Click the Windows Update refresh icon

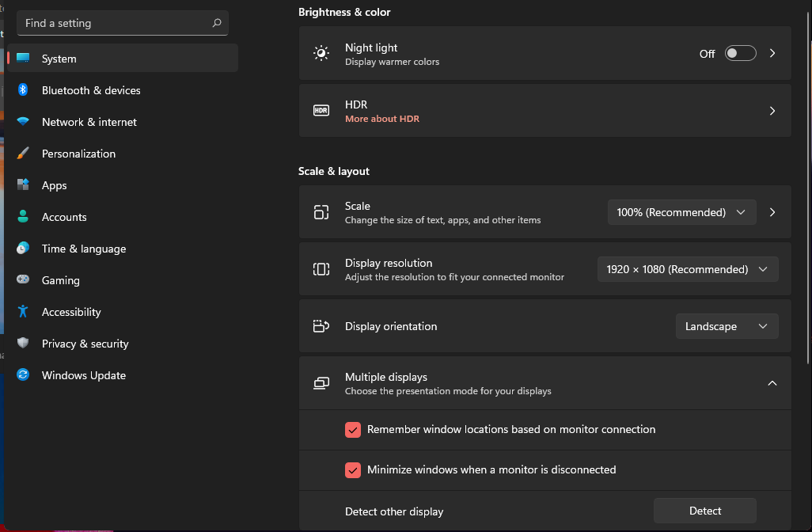click(x=23, y=375)
